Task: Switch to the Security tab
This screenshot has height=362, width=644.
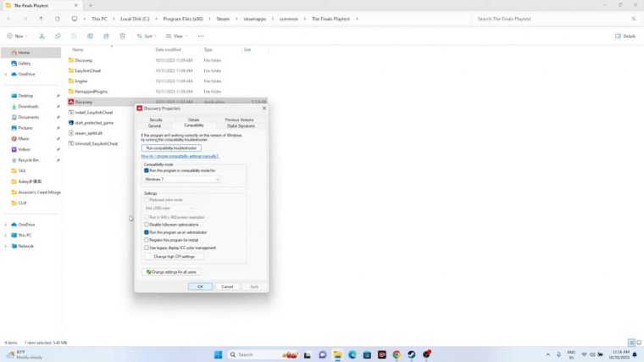Action: coord(155,120)
